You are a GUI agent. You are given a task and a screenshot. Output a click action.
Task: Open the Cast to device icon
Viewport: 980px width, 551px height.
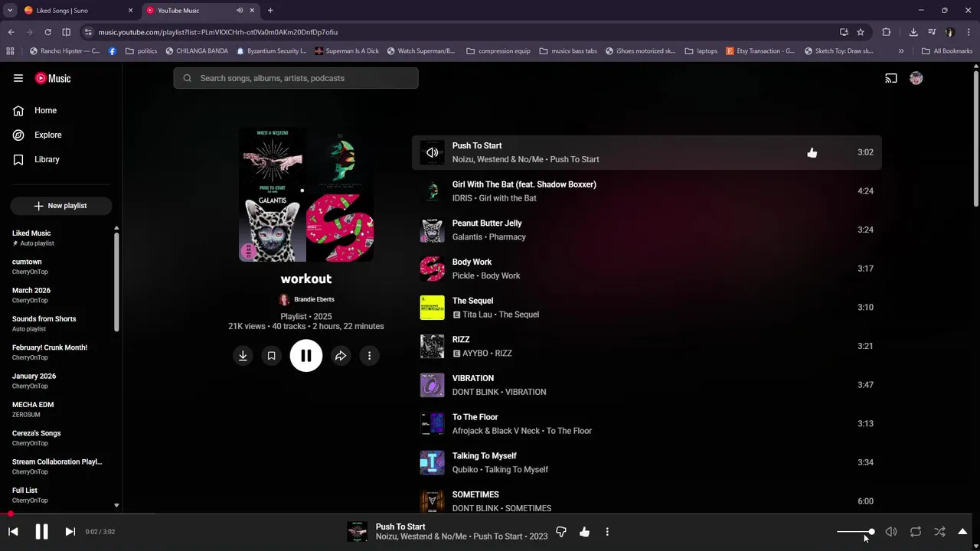(x=891, y=78)
